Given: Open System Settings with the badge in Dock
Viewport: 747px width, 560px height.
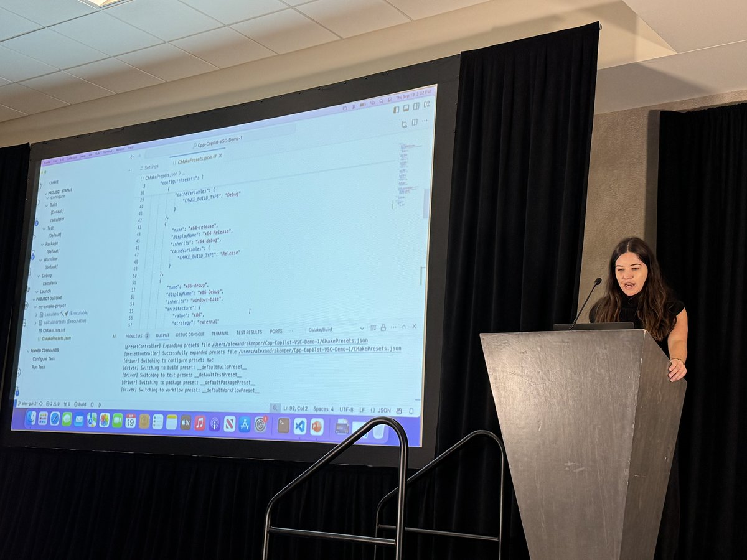Looking at the screenshot, I should coord(261,424).
